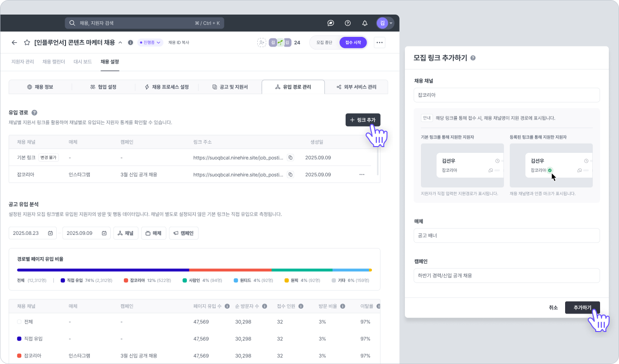Open the header more options menu
This screenshot has height=364, width=619.
pos(380,43)
